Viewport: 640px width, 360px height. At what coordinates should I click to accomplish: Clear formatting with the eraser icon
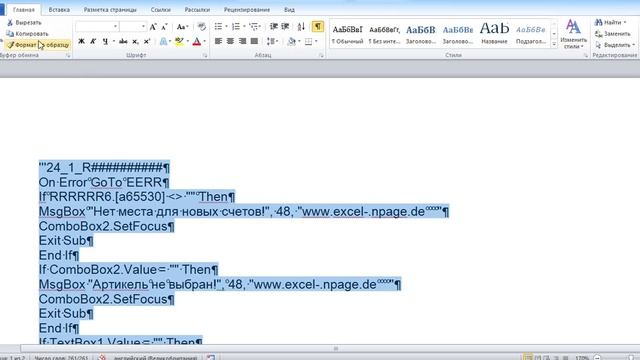[x=202, y=27]
